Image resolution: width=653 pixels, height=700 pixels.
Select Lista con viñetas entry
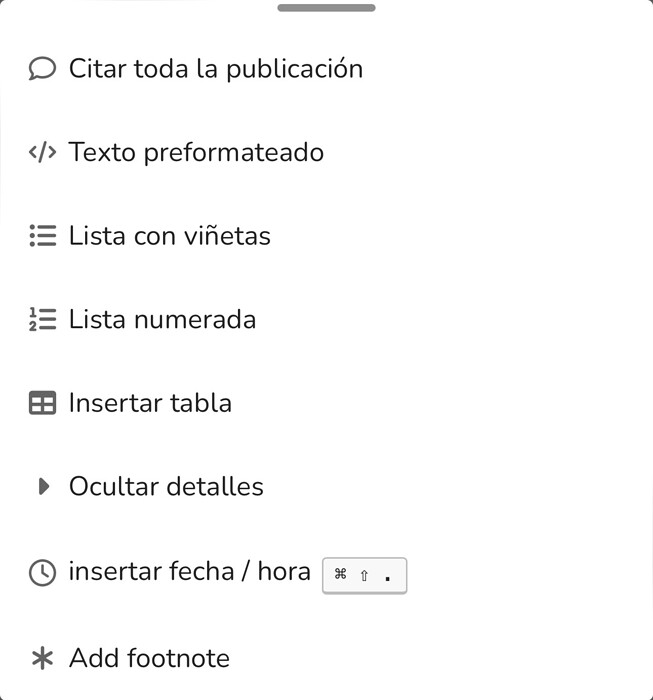(326, 236)
